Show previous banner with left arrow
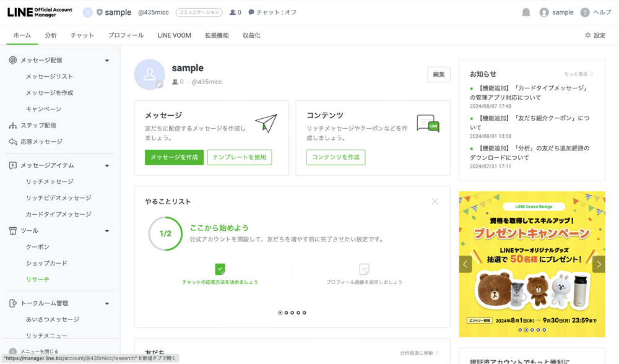Viewport: 619px width, 364px height. point(465,264)
